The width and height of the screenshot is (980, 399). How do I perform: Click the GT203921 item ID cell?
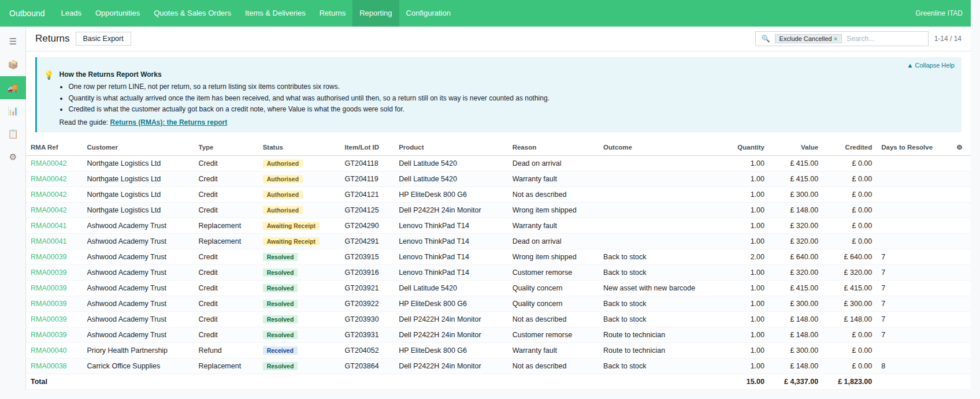click(x=362, y=288)
